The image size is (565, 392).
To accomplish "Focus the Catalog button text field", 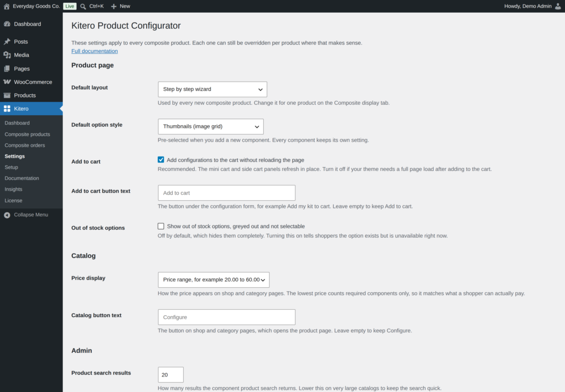I will coord(227,317).
